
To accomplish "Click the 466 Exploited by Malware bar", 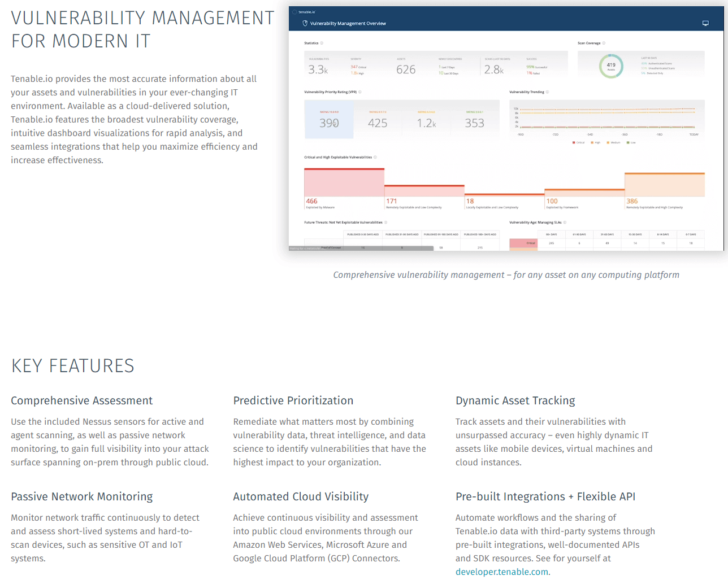I will pyautogui.click(x=344, y=183).
